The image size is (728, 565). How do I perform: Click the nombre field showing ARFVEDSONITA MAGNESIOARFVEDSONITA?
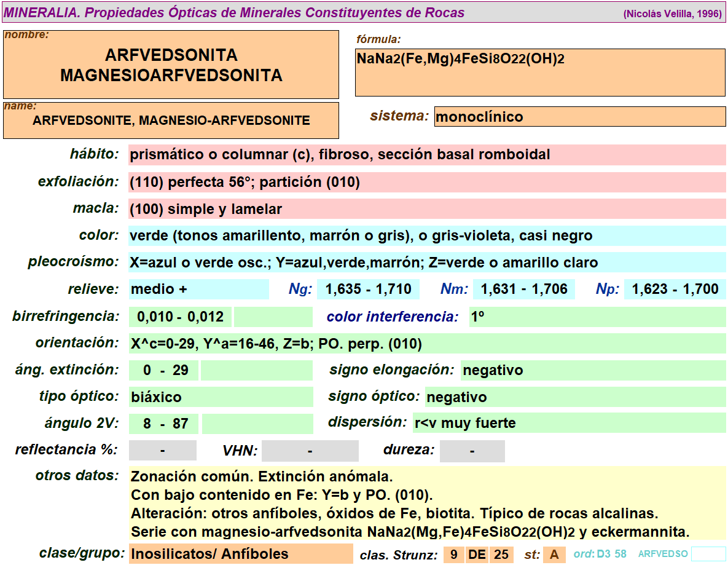click(171, 65)
